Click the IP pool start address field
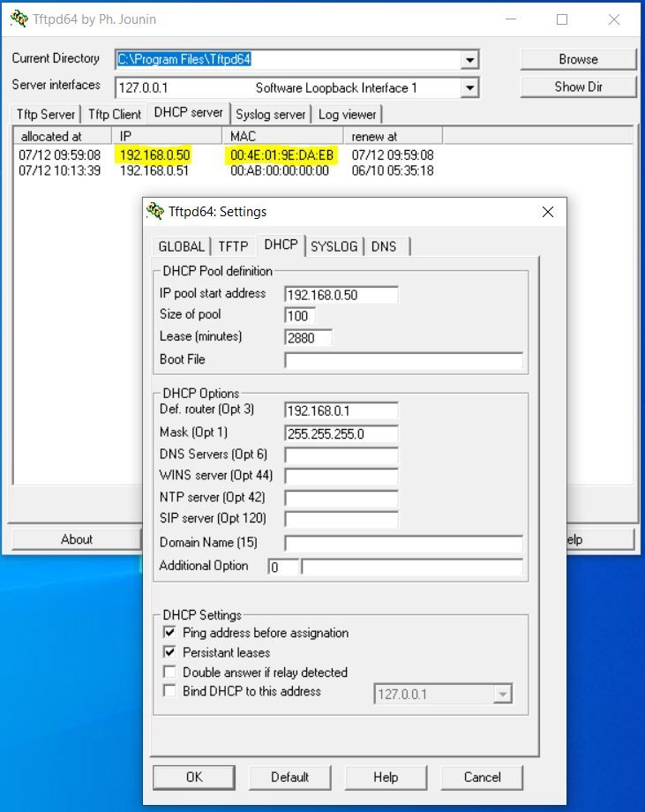This screenshot has height=812, width=645. tap(341, 295)
